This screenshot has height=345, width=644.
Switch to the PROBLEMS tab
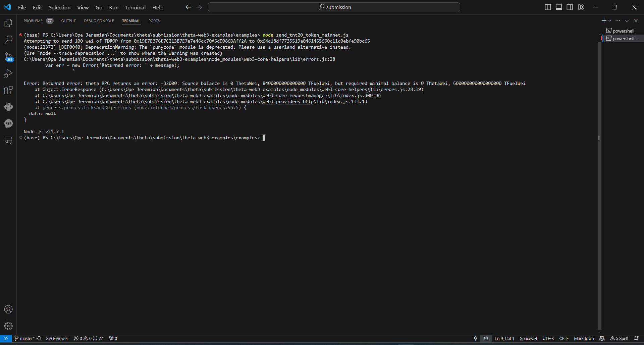point(33,21)
